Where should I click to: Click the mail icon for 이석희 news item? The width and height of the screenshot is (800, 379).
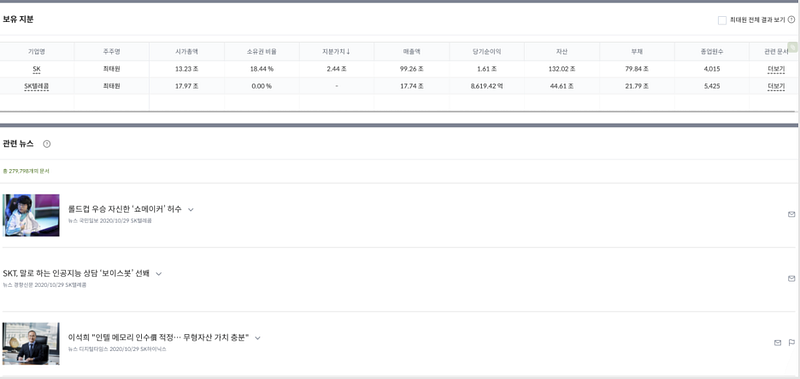click(778, 343)
